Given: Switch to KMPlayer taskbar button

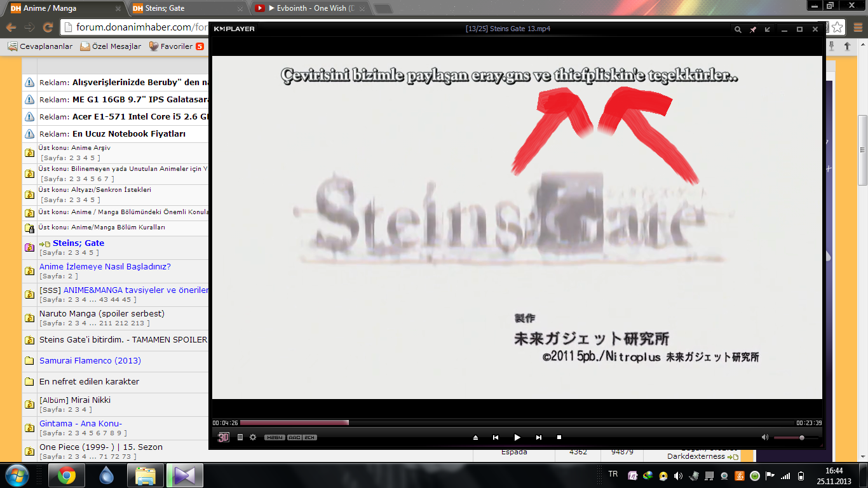Looking at the screenshot, I should [x=185, y=475].
